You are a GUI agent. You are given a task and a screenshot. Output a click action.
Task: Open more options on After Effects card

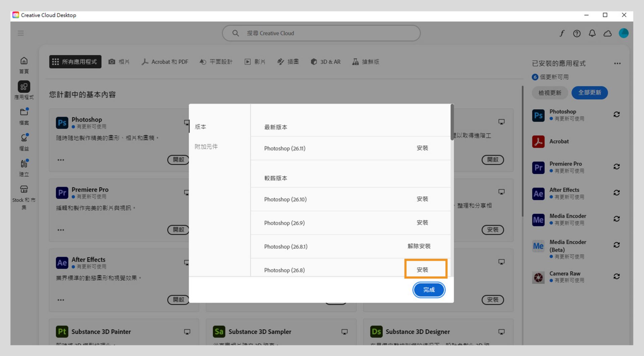point(61,300)
